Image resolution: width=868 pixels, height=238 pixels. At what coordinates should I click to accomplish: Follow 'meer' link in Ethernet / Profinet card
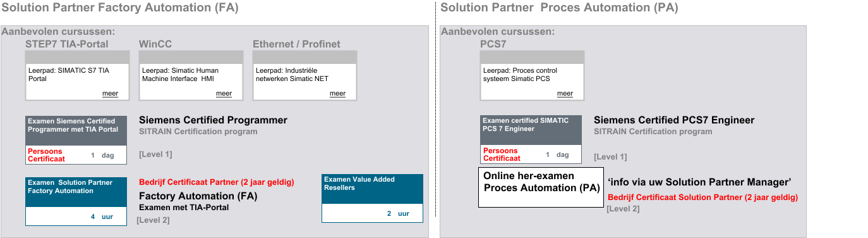click(x=337, y=94)
